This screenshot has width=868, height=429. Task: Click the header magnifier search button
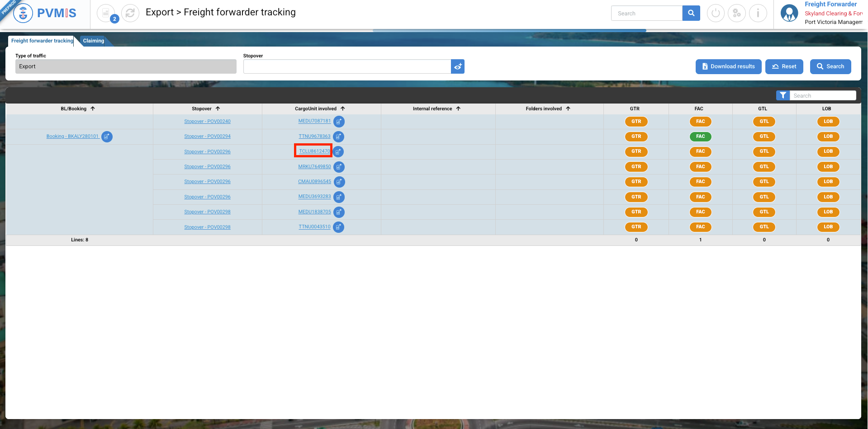click(x=691, y=13)
